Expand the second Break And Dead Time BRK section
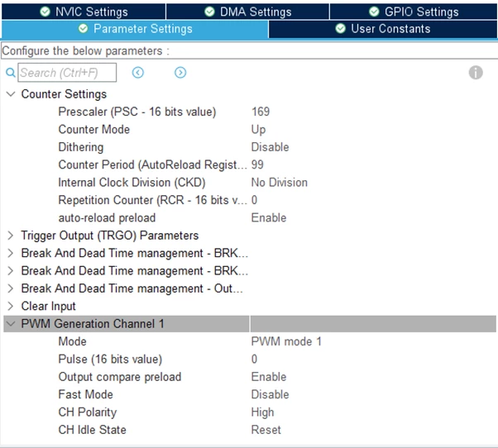This screenshot has height=448, width=498. 11,270
